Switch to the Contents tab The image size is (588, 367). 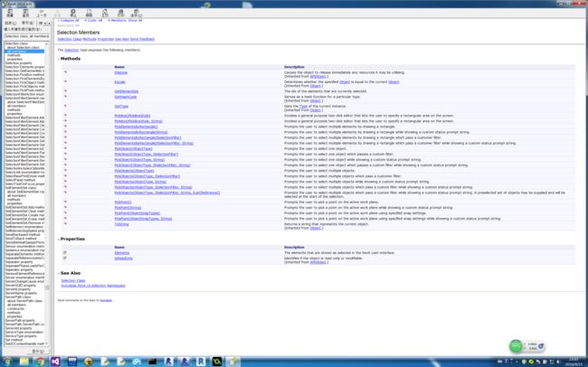(x=11, y=24)
